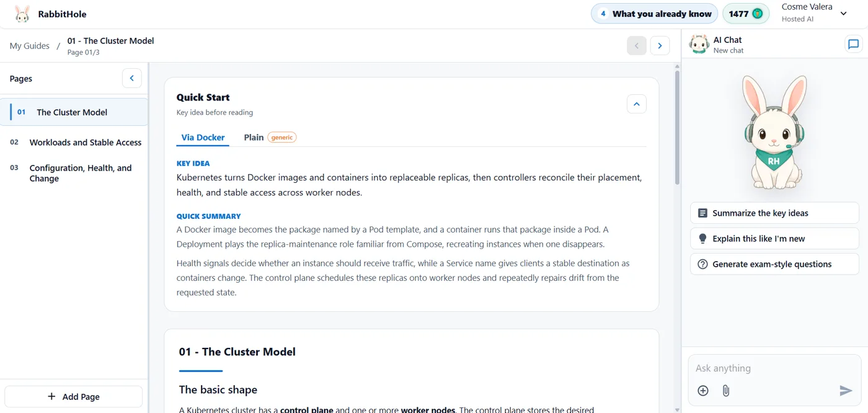868x413 pixels.
Task: Click the RabbitHole rabbit logo
Action: (x=22, y=14)
